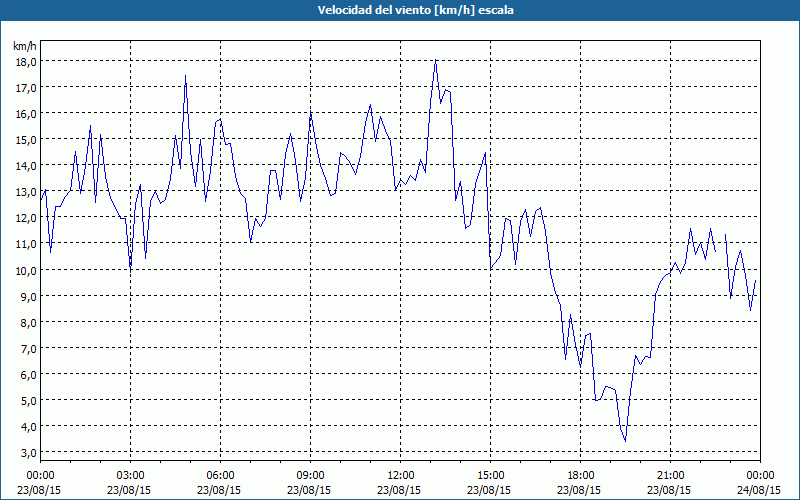Click the 12,0 y-axis label

[x=26, y=218]
